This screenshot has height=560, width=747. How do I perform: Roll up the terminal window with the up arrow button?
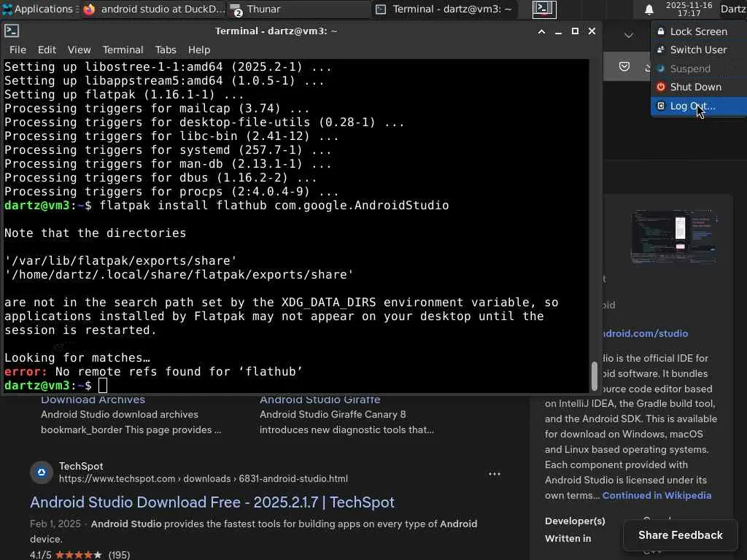click(x=541, y=31)
